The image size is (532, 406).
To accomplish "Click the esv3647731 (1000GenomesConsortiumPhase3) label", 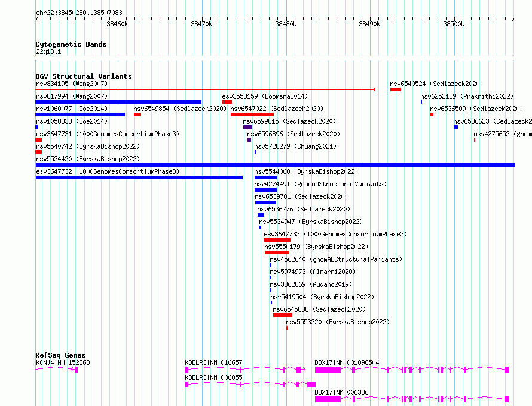I will pos(108,134).
